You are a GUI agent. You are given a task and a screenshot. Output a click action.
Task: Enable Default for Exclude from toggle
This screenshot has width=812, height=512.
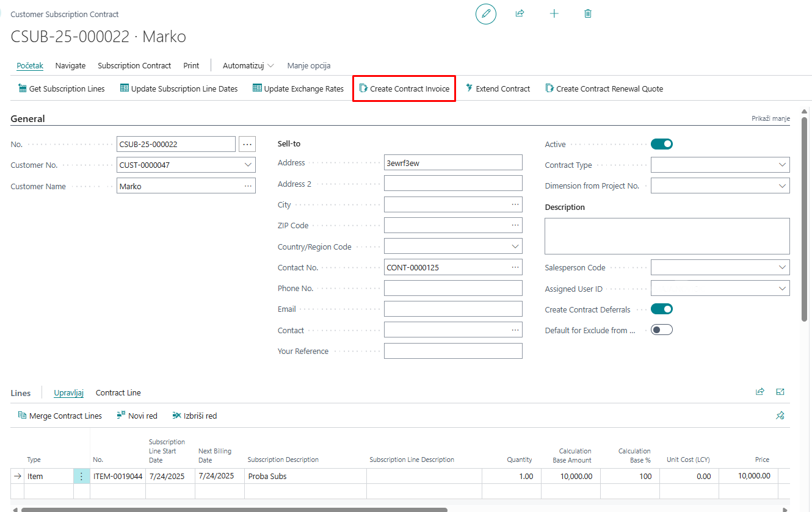(x=661, y=330)
